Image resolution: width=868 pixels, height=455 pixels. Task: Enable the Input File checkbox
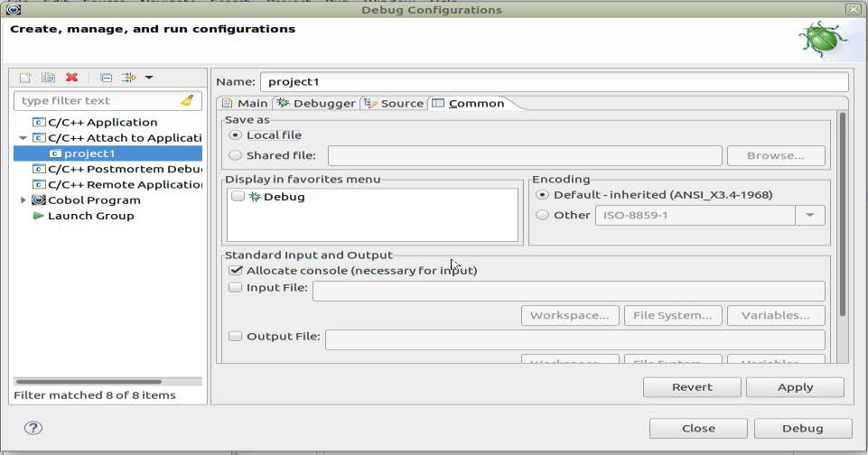click(x=236, y=288)
